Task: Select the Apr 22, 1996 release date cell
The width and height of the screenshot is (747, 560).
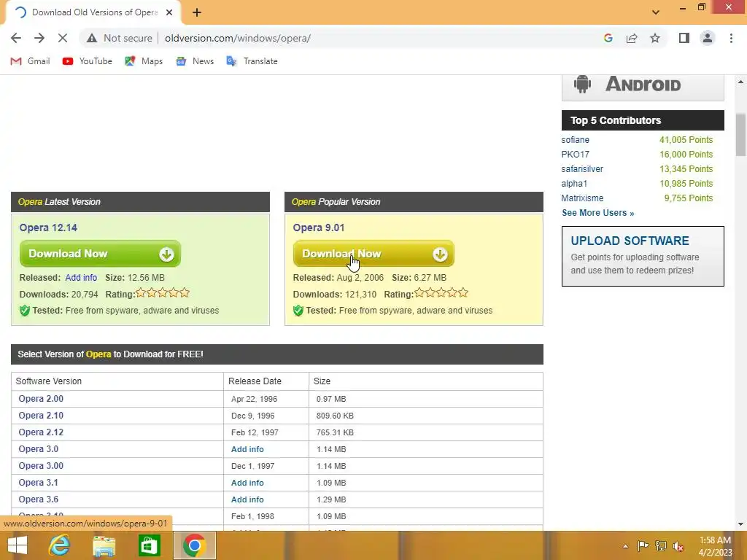Action: [266, 399]
